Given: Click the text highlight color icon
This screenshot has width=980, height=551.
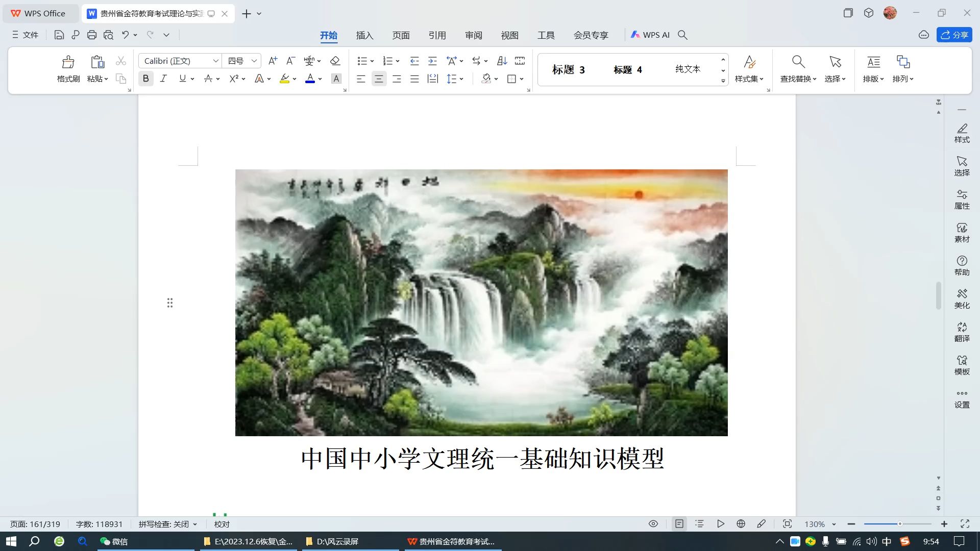Looking at the screenshot, I should (284, 79).
